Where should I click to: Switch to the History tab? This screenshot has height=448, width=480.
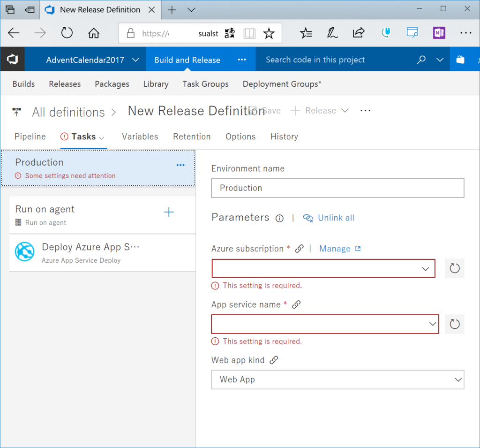click(x=284, y=137)
